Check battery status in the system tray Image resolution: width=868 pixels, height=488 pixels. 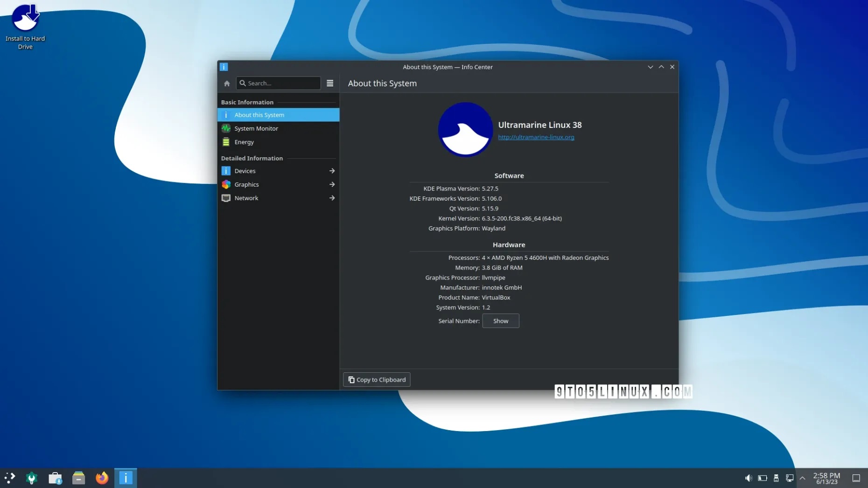(763, 478)
